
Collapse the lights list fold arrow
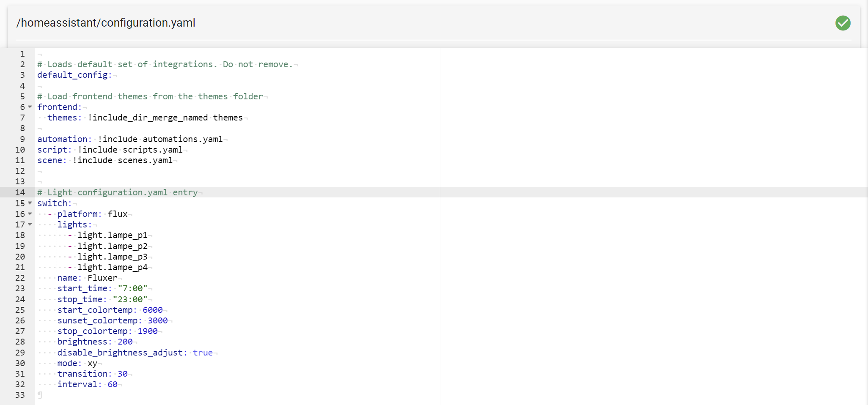[30, 224]
